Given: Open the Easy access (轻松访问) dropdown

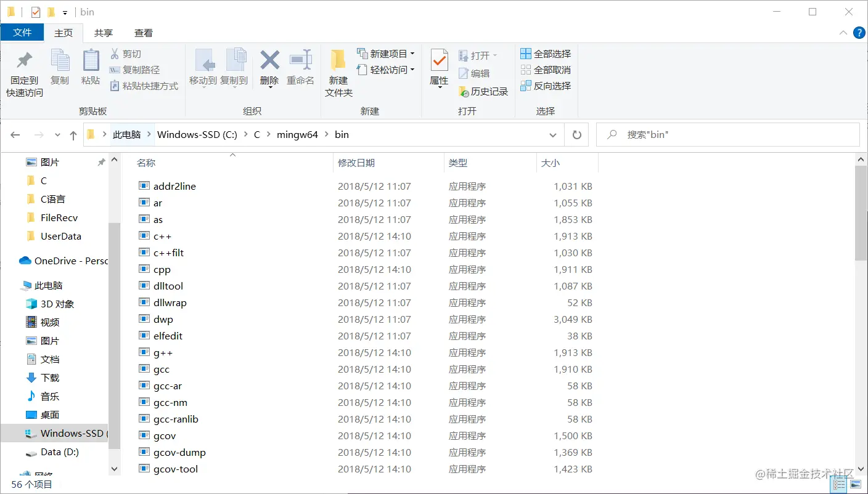Looking at the screenshot, I should (x=385, y=70).
